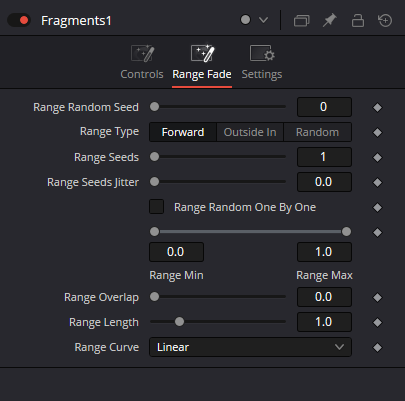Lock the Fragments1 node with lock icon
The height and width of the screenshot is (401, 405).
358,20
